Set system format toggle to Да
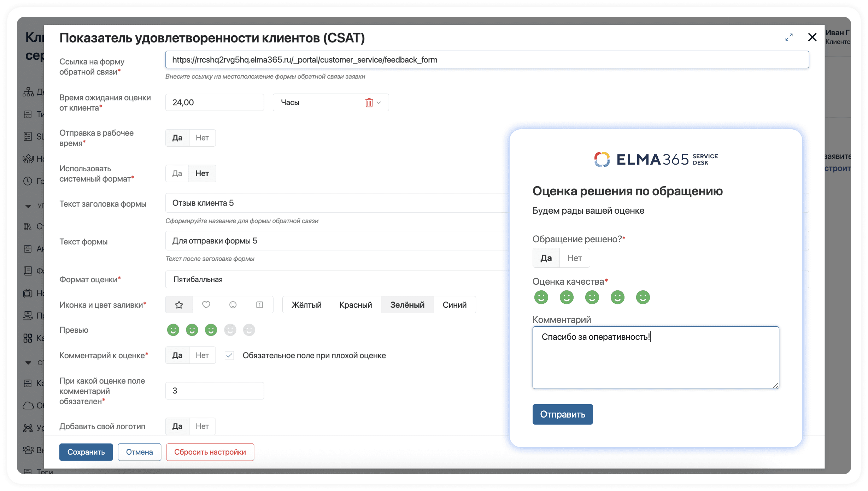 point(177,173)
